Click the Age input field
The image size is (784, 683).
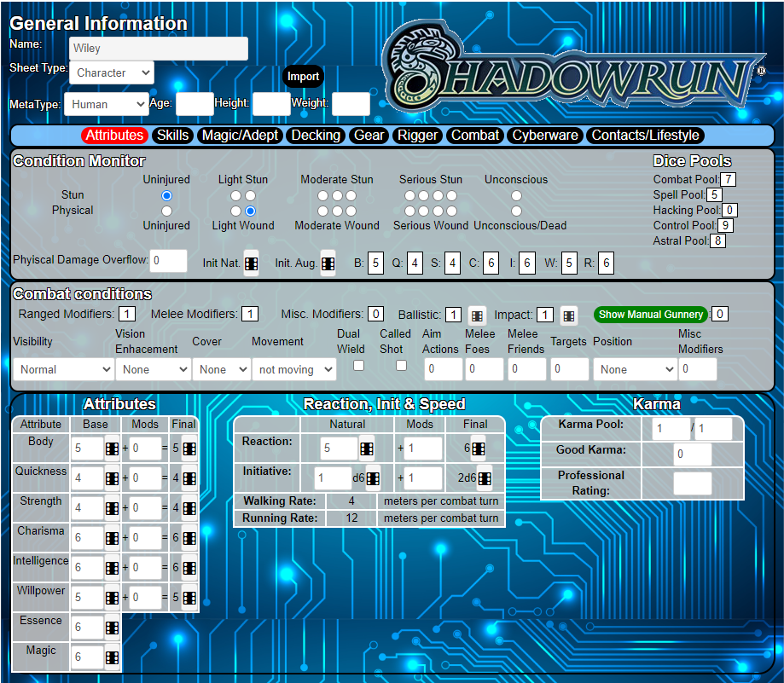195,104
